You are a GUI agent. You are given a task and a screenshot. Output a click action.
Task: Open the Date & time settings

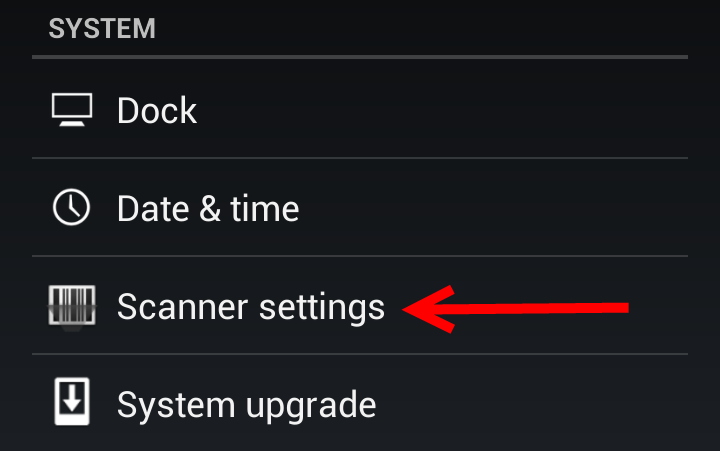[x=360, y=208]
